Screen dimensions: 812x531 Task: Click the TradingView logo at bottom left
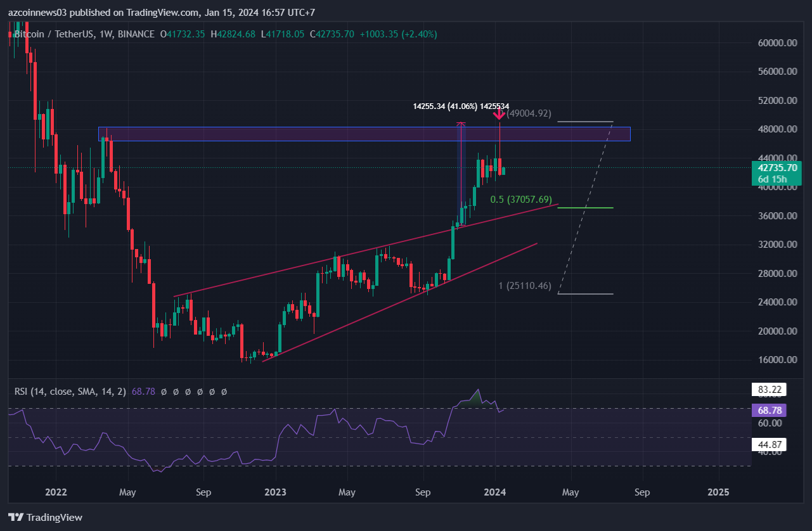point(45,517)
